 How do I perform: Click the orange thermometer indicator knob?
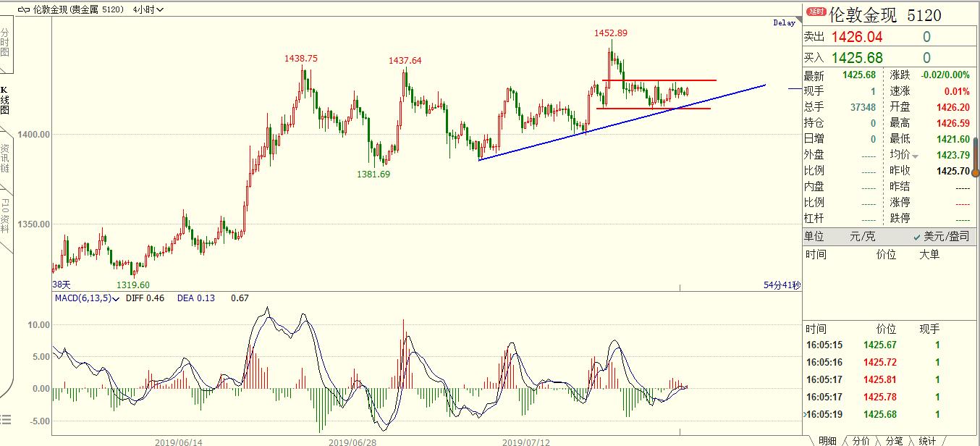[976, 172]
